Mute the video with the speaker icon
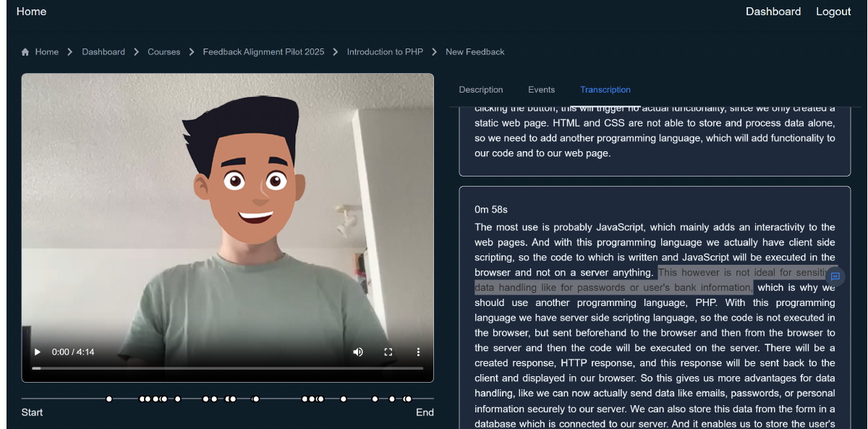The image size is (868, 429). tap(358, 352)
